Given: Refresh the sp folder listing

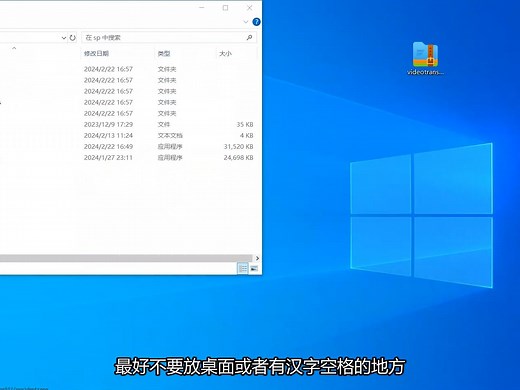Looking at the screenshot, I should click(x=72, y=38).
